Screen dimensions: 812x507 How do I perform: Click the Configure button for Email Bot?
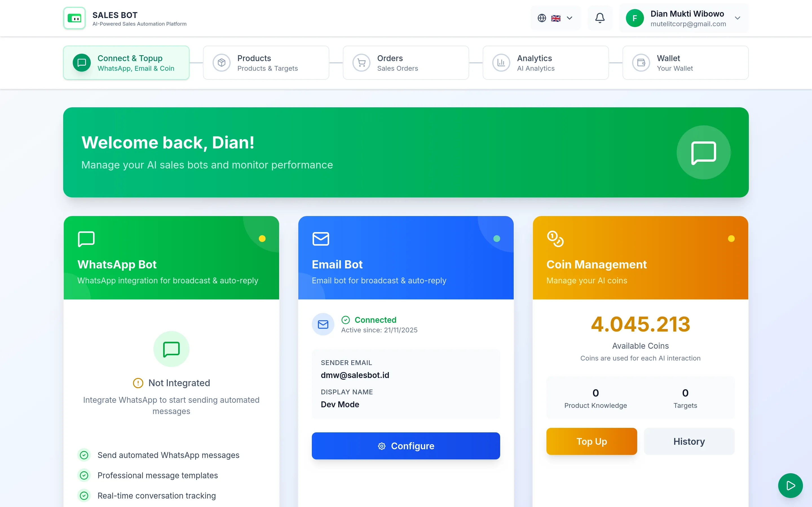click(x=406, y=446)
